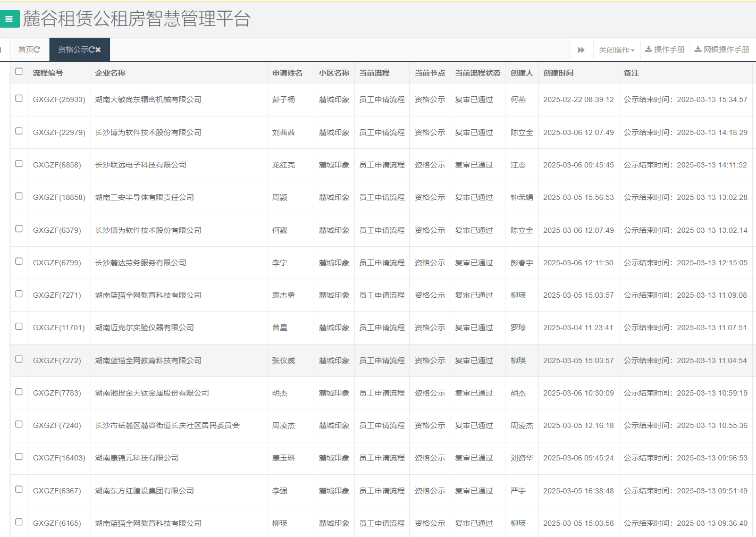Open 关闭操作 dropdown arrow
756x537 pixels.
click(x=633, y=49)
